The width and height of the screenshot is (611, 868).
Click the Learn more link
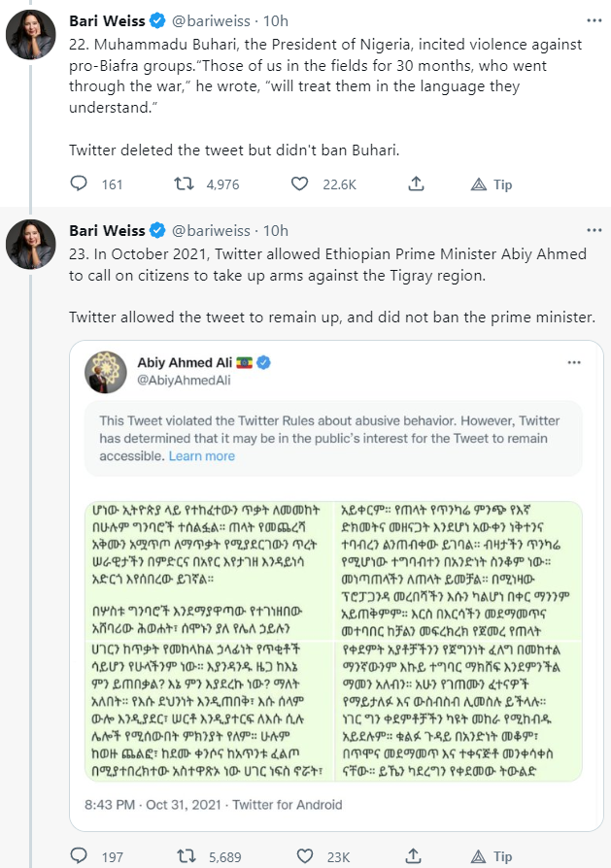coord(202,455)
